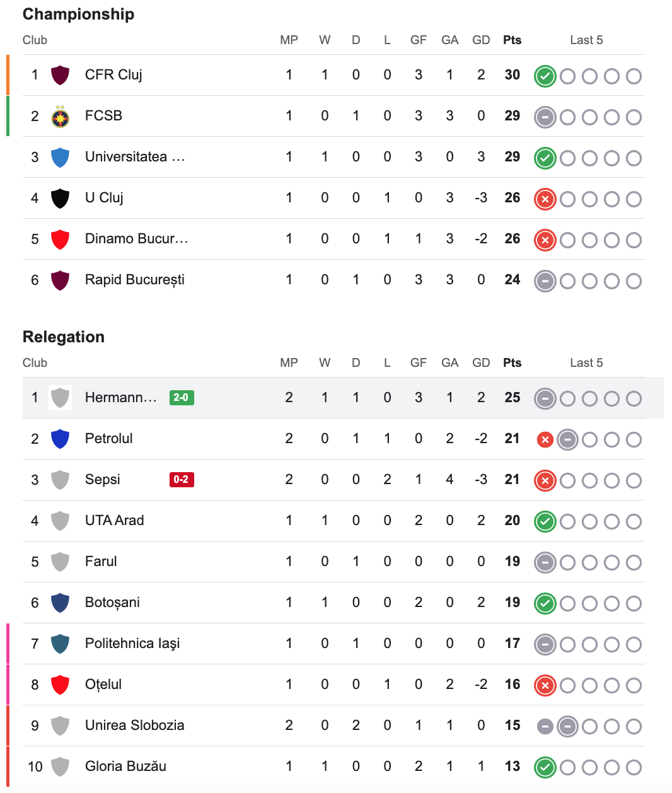Click U Cluj's red loss result icon

pos(545,199)
